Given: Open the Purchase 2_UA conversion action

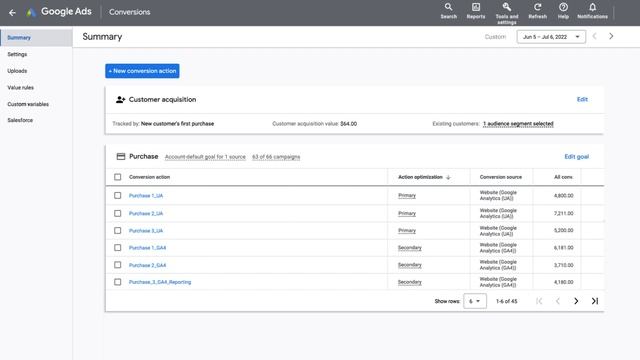Looking at the screenshot, I should click(x=146, y=213).
